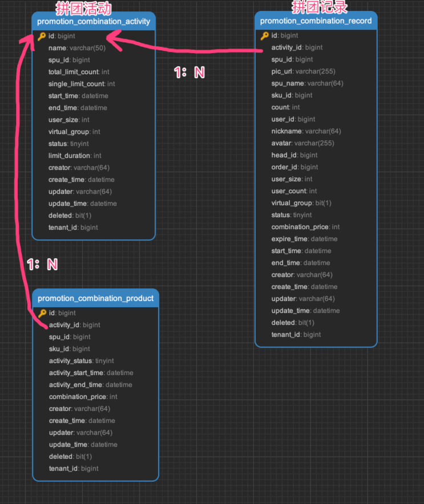Select activity_id column in promotion_combination_product
The width and height of the screenshot is (424, 504).
point(74,325)
